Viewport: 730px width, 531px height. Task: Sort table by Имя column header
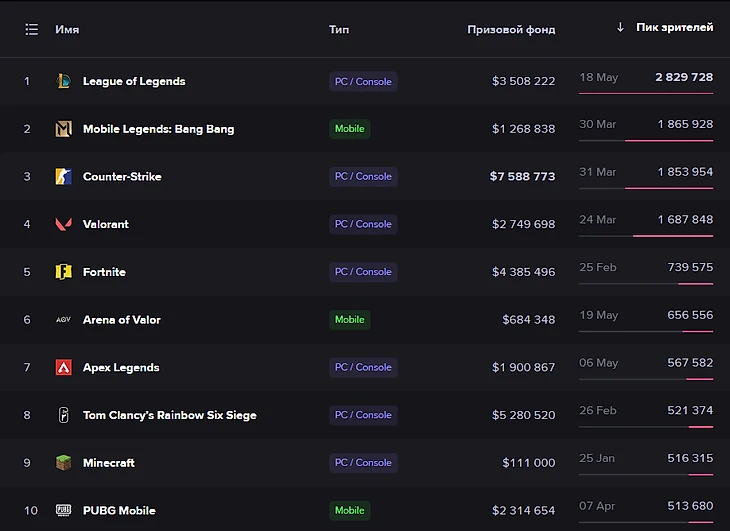pyautogui.click(x=67, y=29)
